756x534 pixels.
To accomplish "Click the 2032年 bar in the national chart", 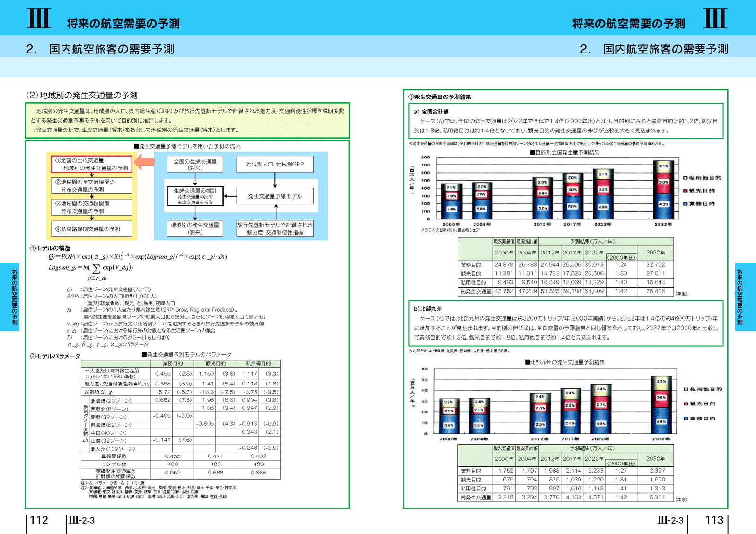I will [x=663, y=190].
